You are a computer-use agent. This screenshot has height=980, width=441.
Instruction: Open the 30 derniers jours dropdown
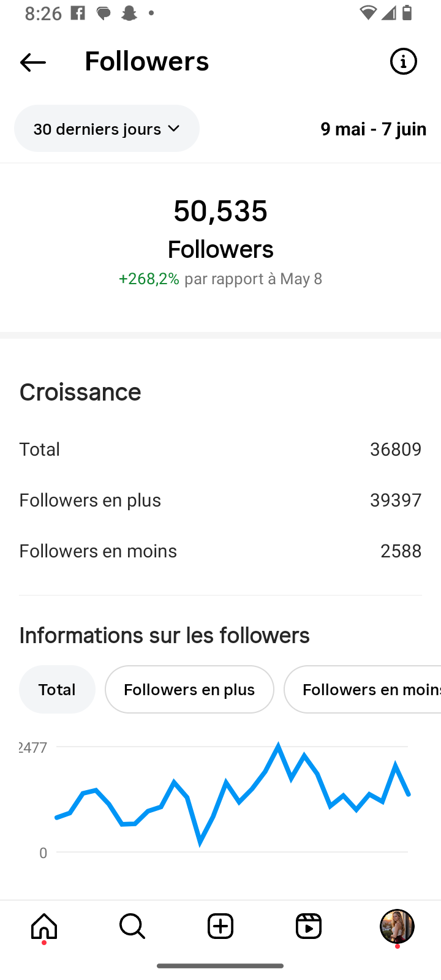107,129
